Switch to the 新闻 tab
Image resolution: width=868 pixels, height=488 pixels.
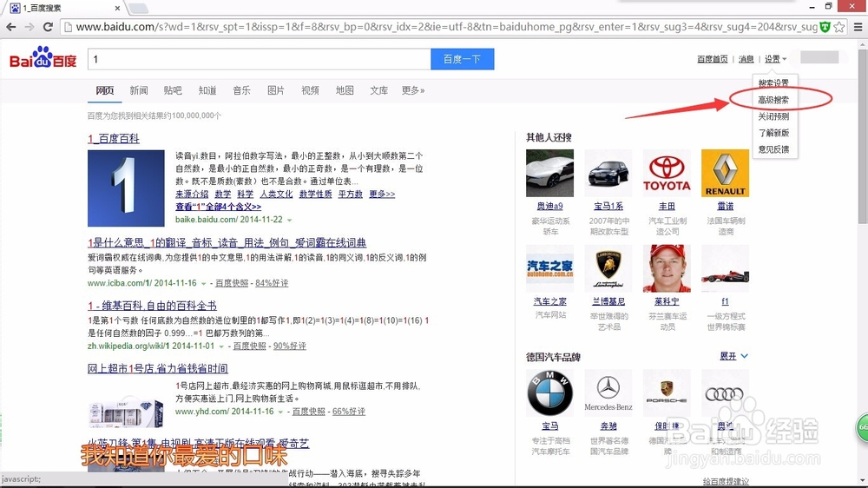(138, 90)
